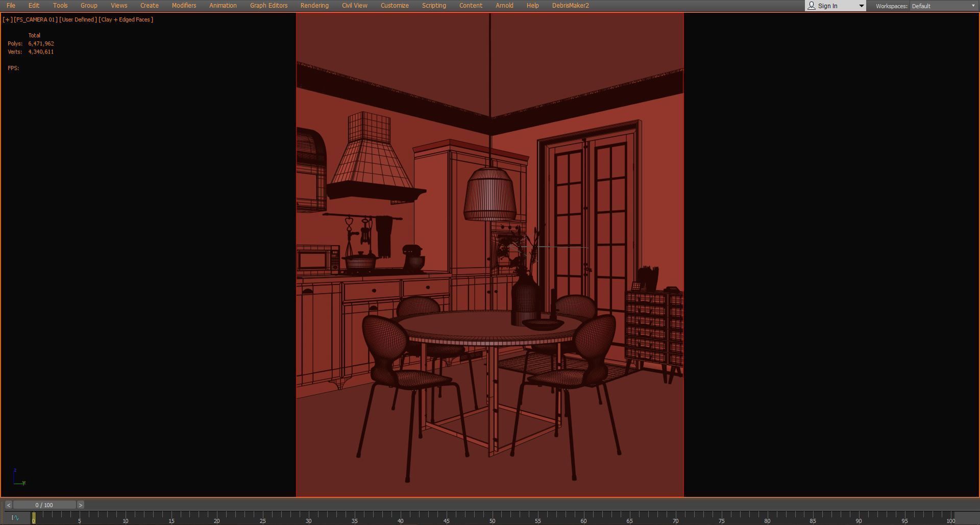980x525 pixels.
Task: Click the Polys count 6,471,962
Action: click(41, 43)
